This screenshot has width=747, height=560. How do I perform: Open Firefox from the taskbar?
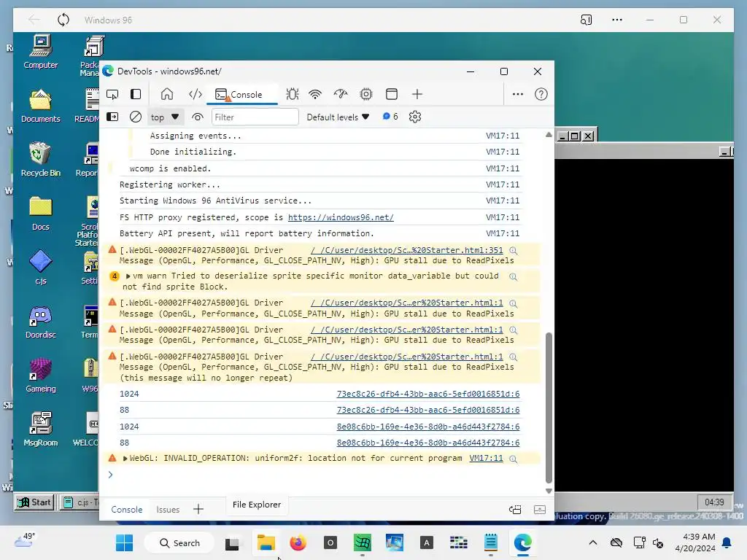click(x=298, y=542)
